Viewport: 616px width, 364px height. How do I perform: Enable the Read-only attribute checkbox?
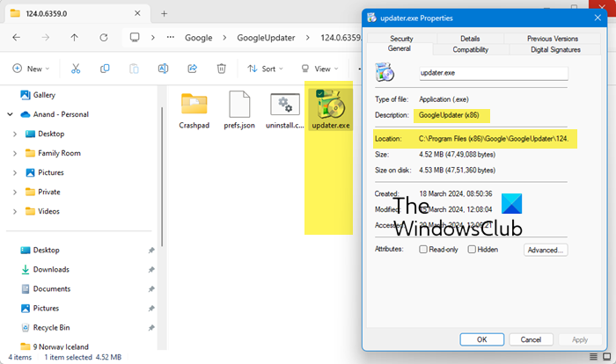425,250
